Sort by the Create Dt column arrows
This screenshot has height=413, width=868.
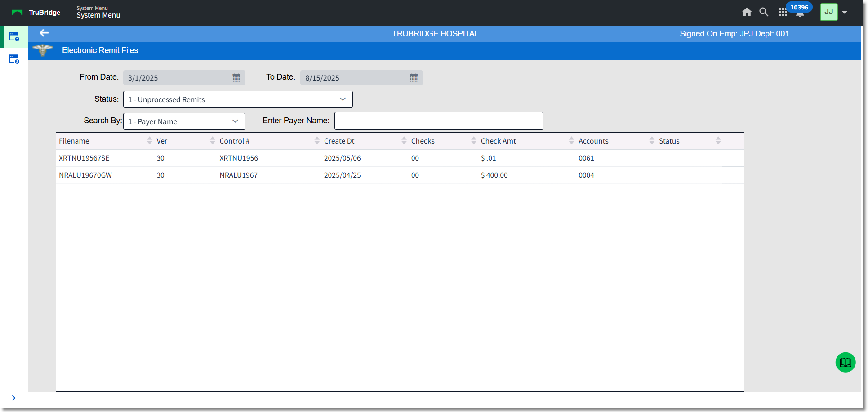[x=404, y=141]
